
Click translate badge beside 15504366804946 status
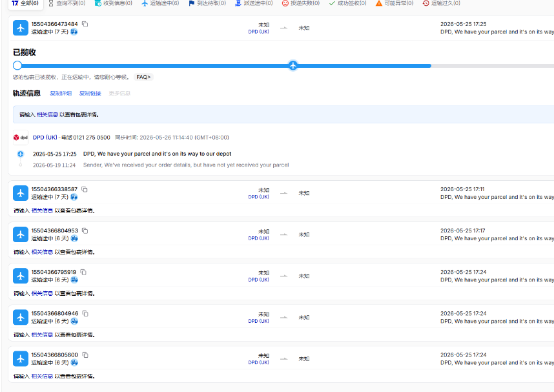point(74,322)
